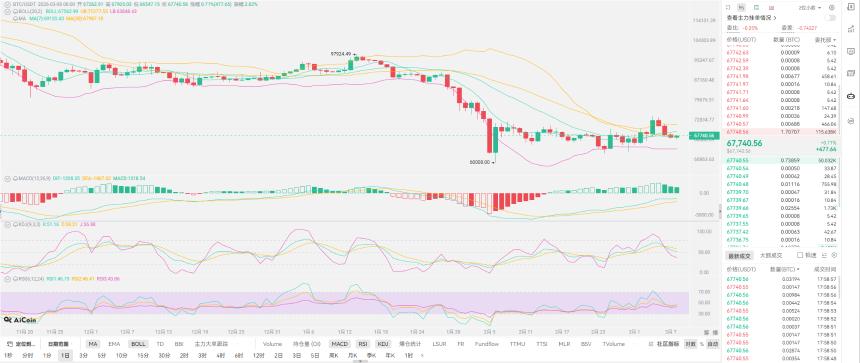Viewport: 860px width, 363px height.
Task: Select the 12时 timeframe
Action: click(x=258, y=355)
